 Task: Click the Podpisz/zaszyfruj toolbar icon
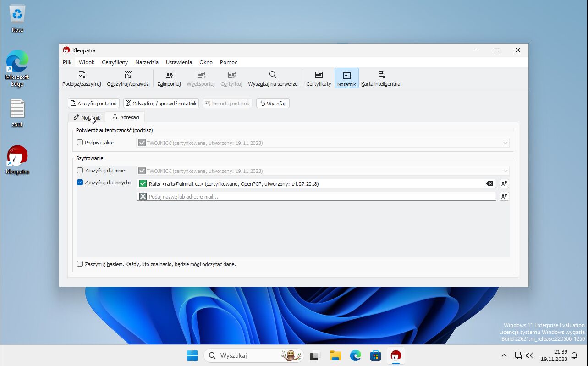tap(82, 78)
